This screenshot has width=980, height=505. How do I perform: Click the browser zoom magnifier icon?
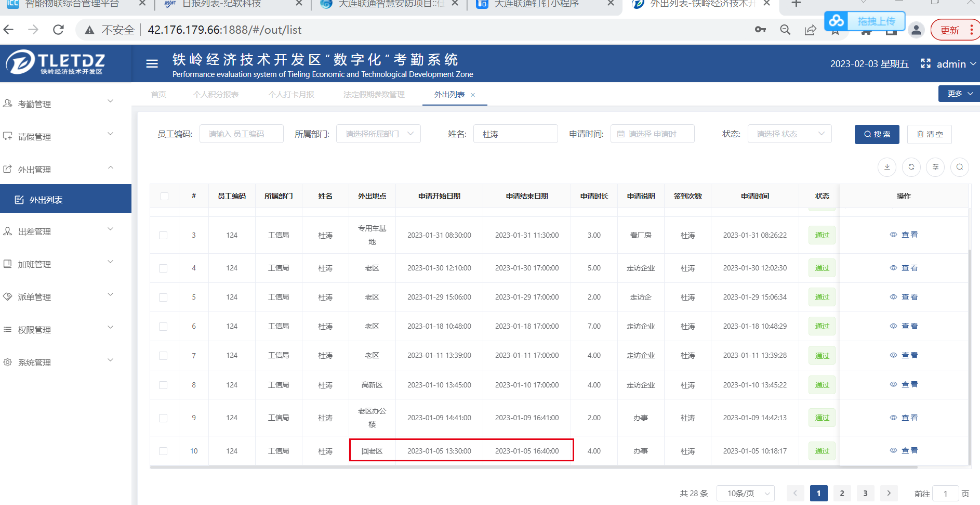point(785,30)
